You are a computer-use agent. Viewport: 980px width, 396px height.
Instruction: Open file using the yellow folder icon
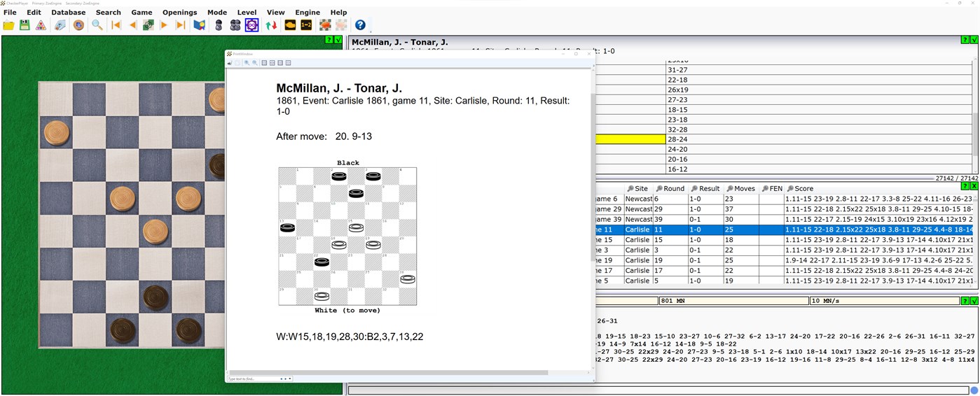[8, 25]
